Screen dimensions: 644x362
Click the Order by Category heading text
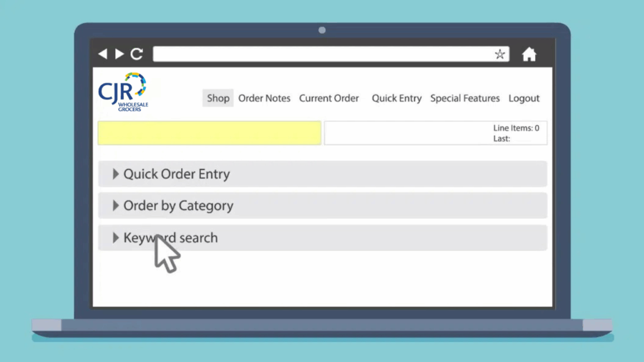(178, 206)
